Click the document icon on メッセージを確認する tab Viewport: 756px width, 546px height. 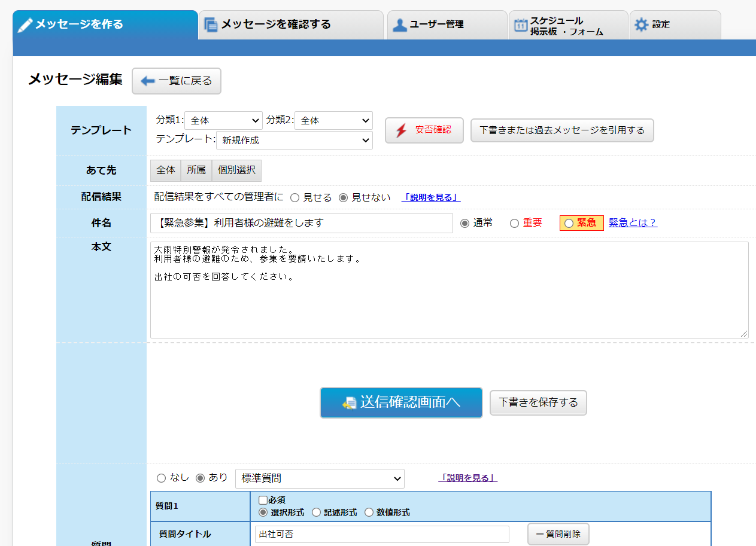(211, 25)
